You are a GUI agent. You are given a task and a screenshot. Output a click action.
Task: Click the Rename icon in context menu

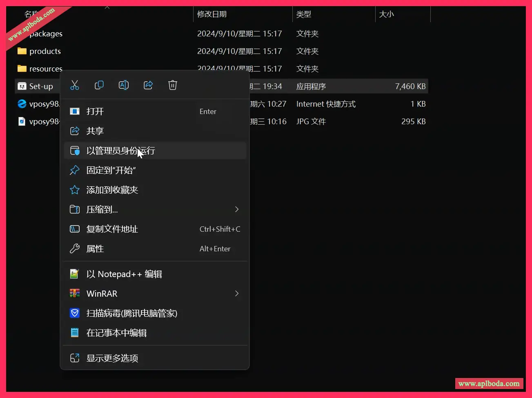124,85
